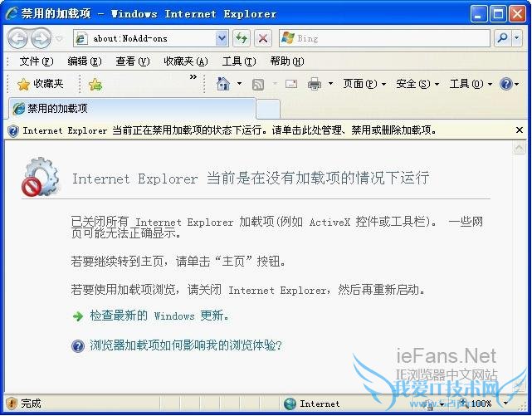532x416 pixels.
Task: Click the Internet Explorer title bar icon
Action: (12, 14)
